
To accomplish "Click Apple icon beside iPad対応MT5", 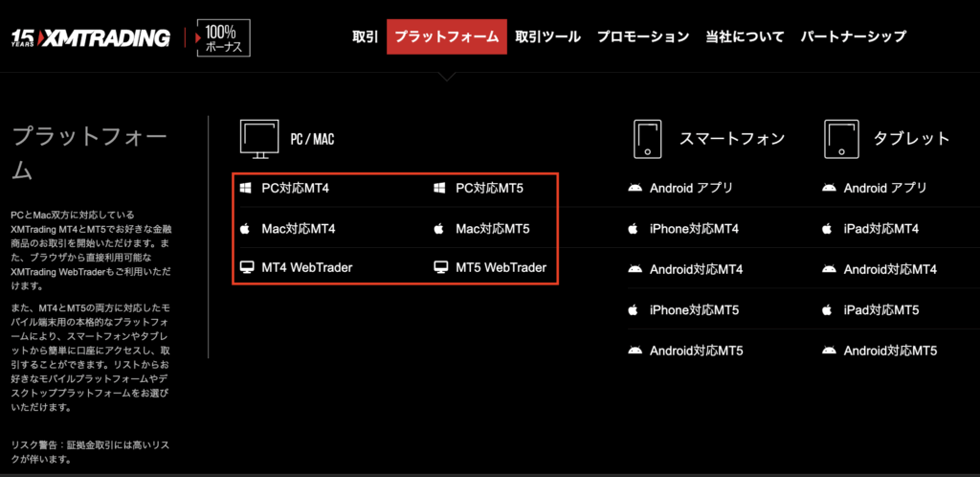I will [827, 309].
